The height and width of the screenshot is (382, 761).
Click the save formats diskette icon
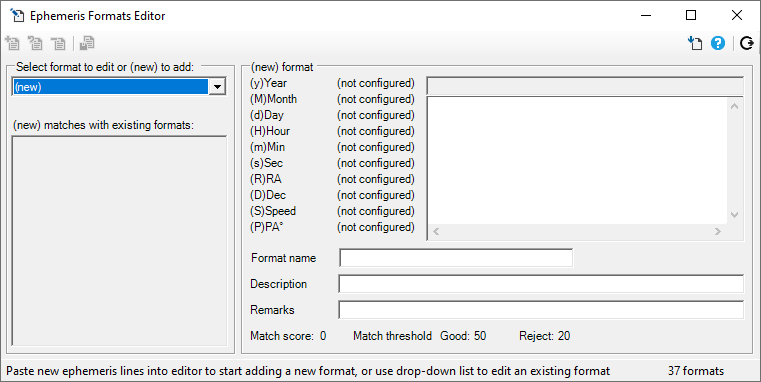point(87,43)
